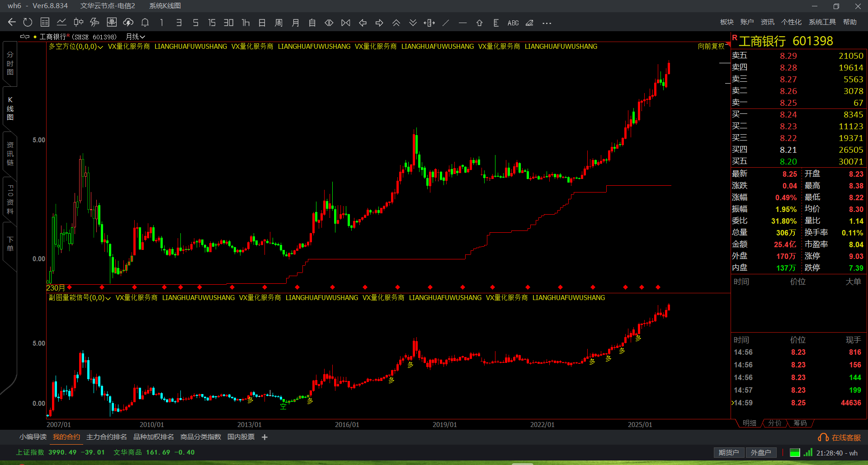868x465 pixels.
Task: Select the custom (自) period button
Action: (312, 23)
